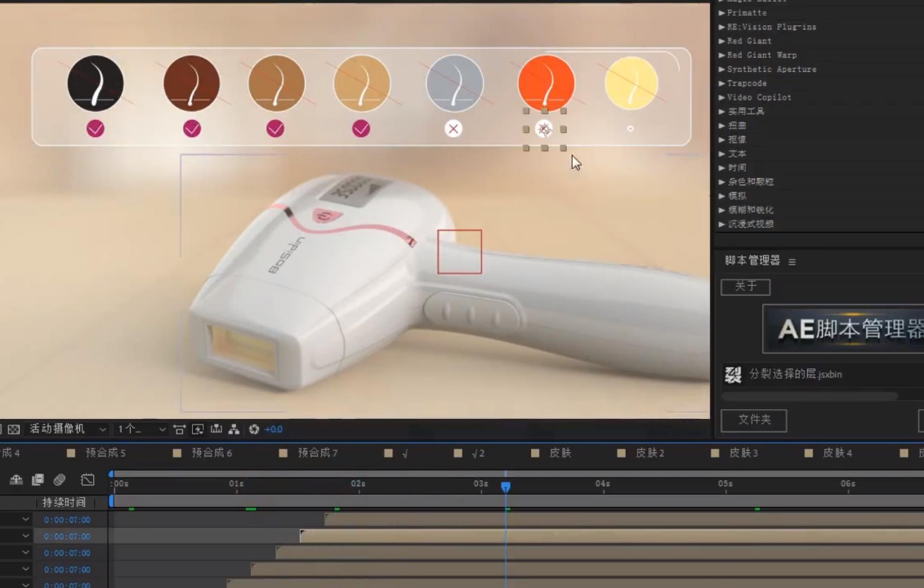This screenshot has height=588, width=924.
Task: Expand the 扭曲 effects category
Action: point(721,126)
